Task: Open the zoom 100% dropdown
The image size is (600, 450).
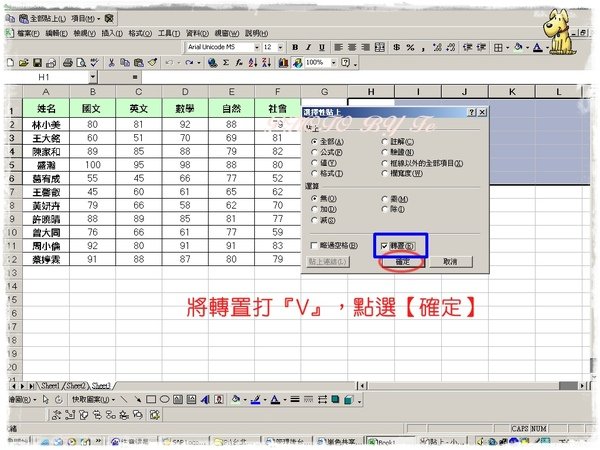Action: (x=334, y=62)
